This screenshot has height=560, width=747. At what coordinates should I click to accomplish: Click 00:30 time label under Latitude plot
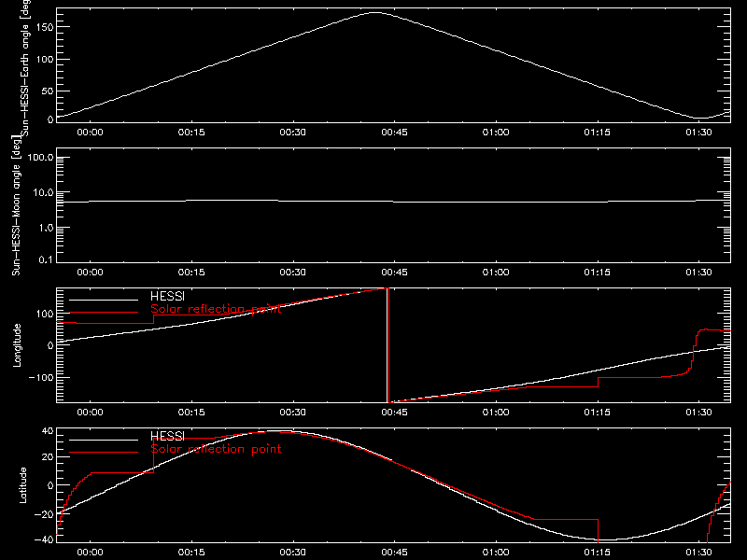pos(293,553)
